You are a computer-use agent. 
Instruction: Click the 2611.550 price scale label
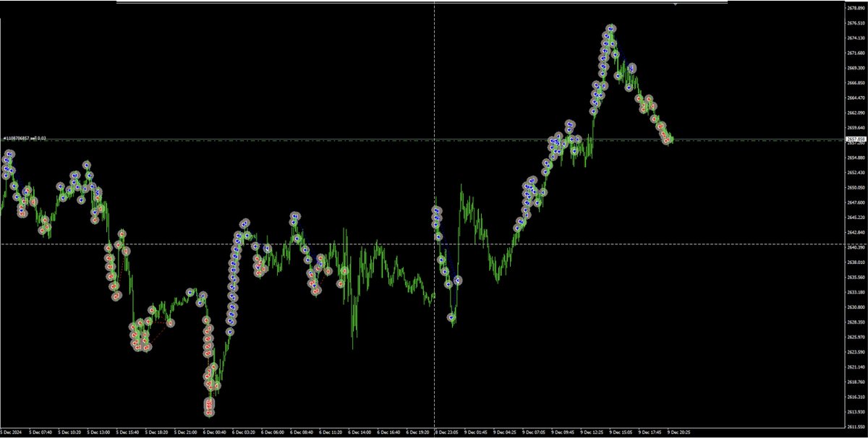[856, 426]
